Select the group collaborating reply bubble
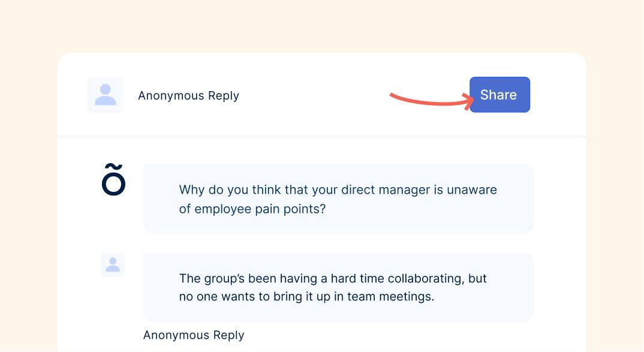This screenshot has height=352, width=644. tap(338, 287)
